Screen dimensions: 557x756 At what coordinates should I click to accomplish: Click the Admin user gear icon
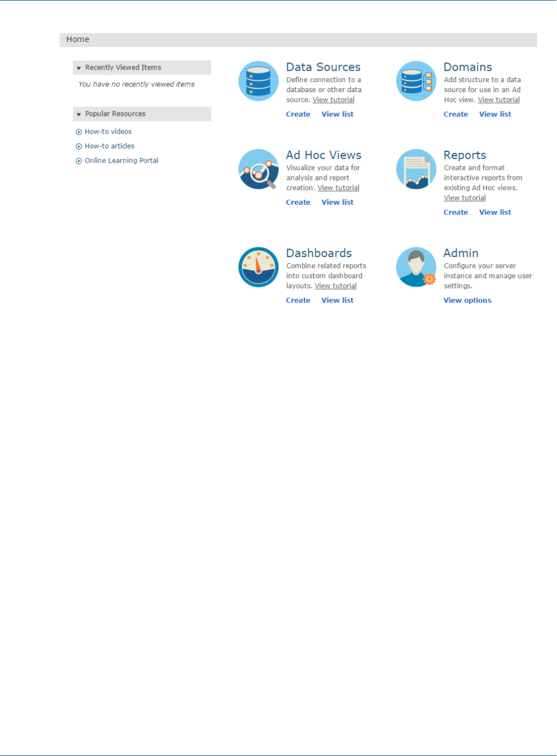click(416, 267)
